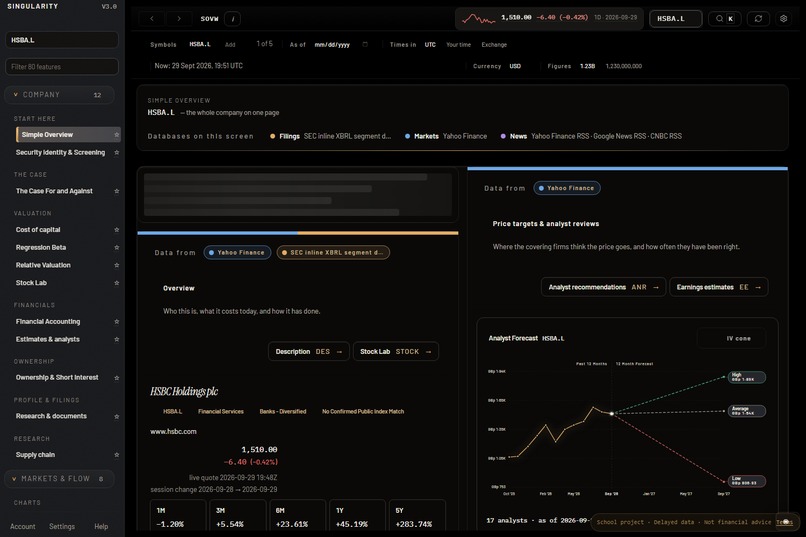
Task: Star the Research & documents feature
Action: pos(117,416)
